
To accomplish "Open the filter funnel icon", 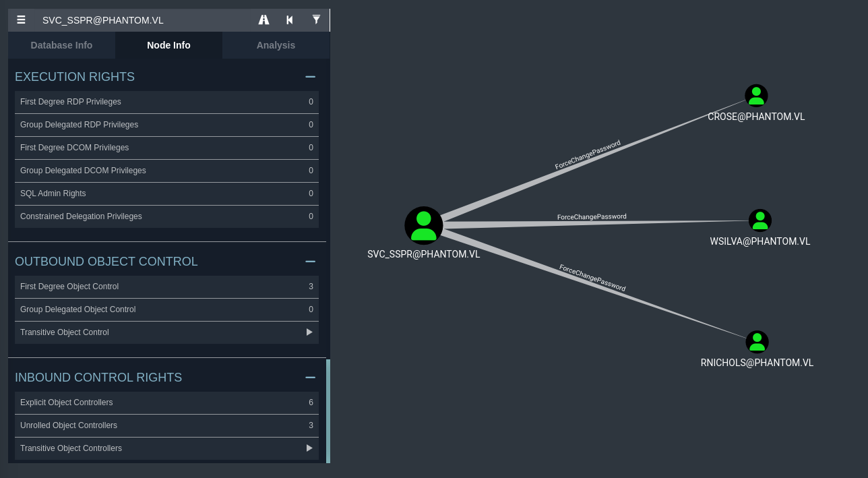I will click(316, 20).
